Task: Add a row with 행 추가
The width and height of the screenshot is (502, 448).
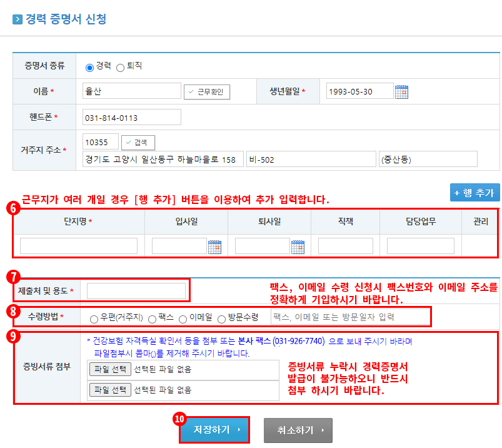Action: pos(474,193)
